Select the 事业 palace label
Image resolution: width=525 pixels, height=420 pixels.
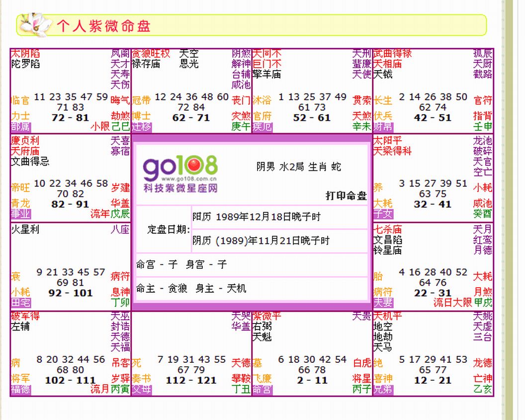click(20, 214)
